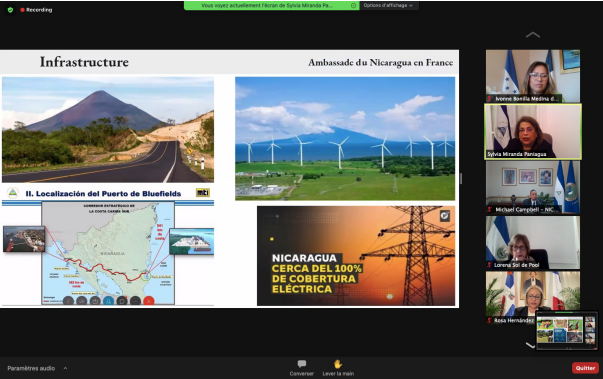The image size is (603, 379).
Task: Click the red Recording indicator
Action: 36,10
